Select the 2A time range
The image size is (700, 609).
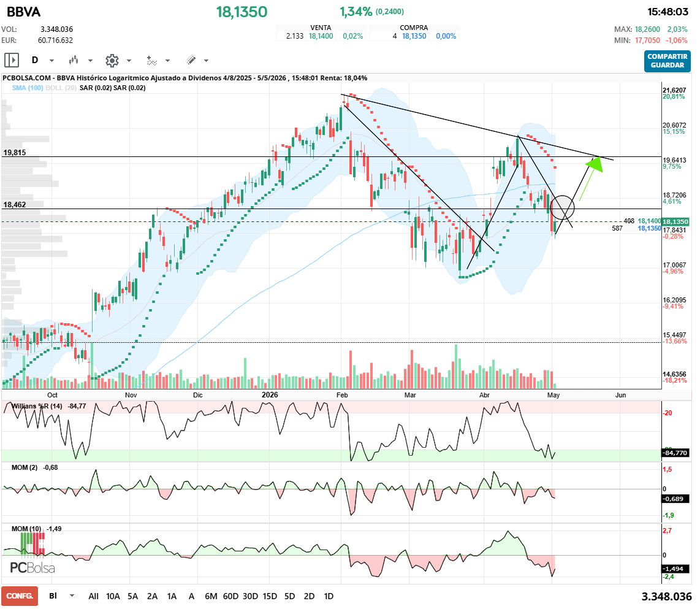pyautogui.click(x=152, y=596)
